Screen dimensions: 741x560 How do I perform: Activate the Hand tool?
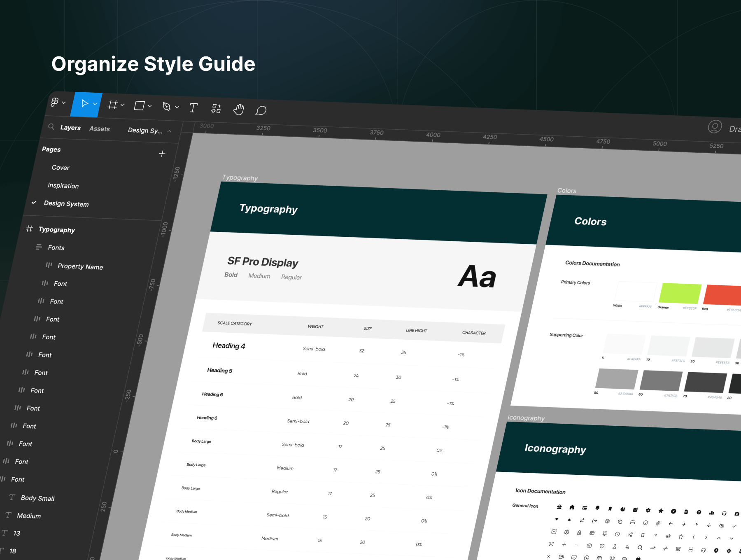pyautogui.click(x=239, y=110)
